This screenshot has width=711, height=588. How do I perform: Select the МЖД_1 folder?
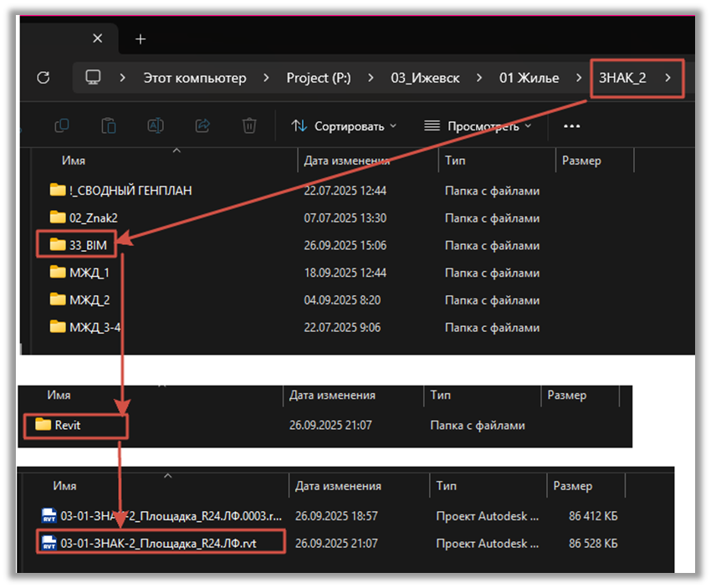pos(79,273)
